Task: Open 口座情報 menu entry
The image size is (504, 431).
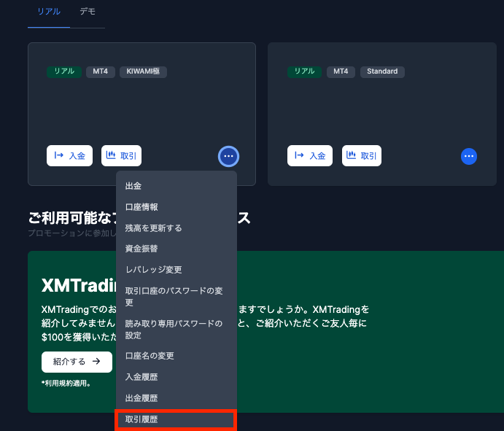Action: (141, 207)
